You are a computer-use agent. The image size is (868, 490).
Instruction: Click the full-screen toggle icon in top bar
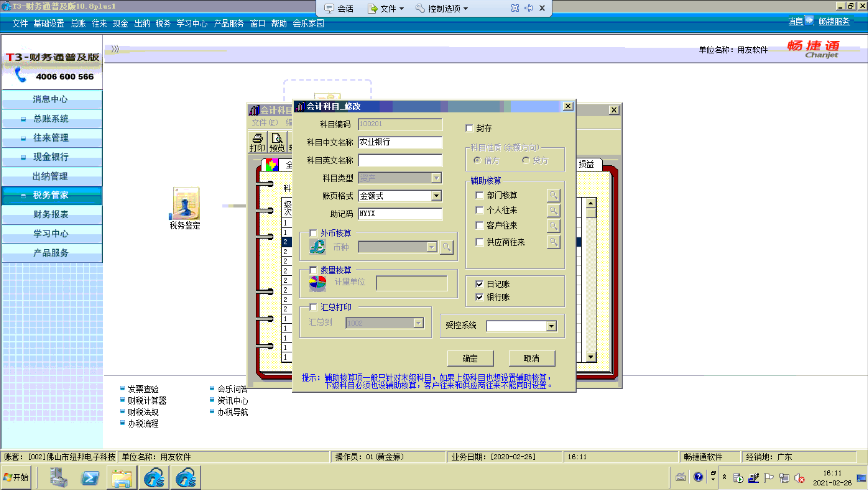[515, 8]
